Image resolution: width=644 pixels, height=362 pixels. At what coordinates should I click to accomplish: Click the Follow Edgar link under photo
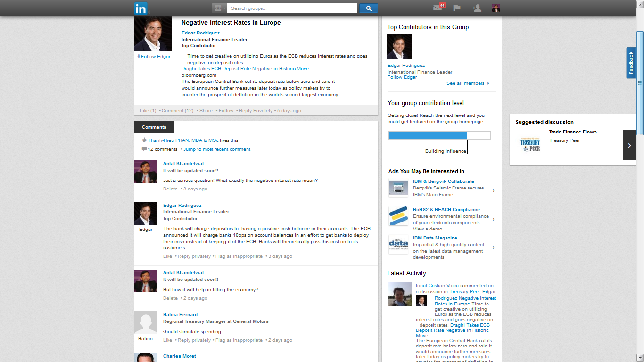tap(154, 56)
